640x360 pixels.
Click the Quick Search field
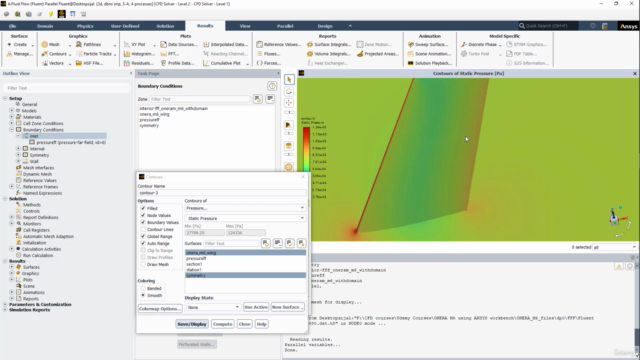point(548,26)
